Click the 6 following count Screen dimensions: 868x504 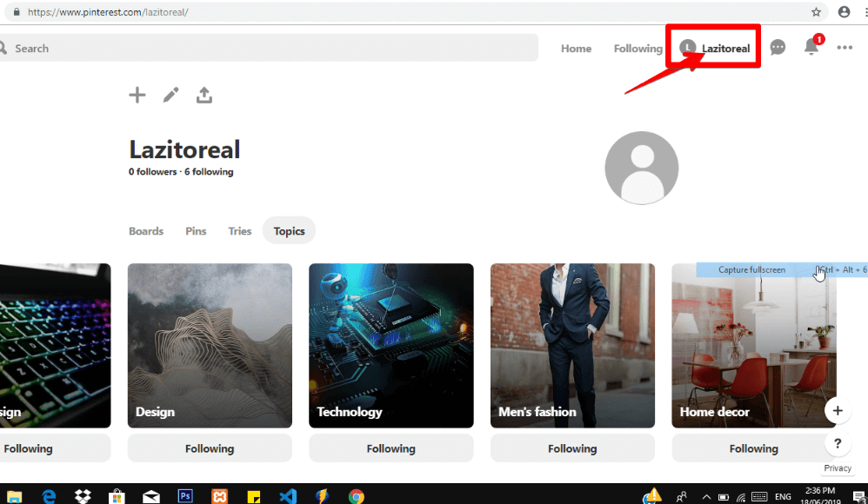(x=209, y=172)
